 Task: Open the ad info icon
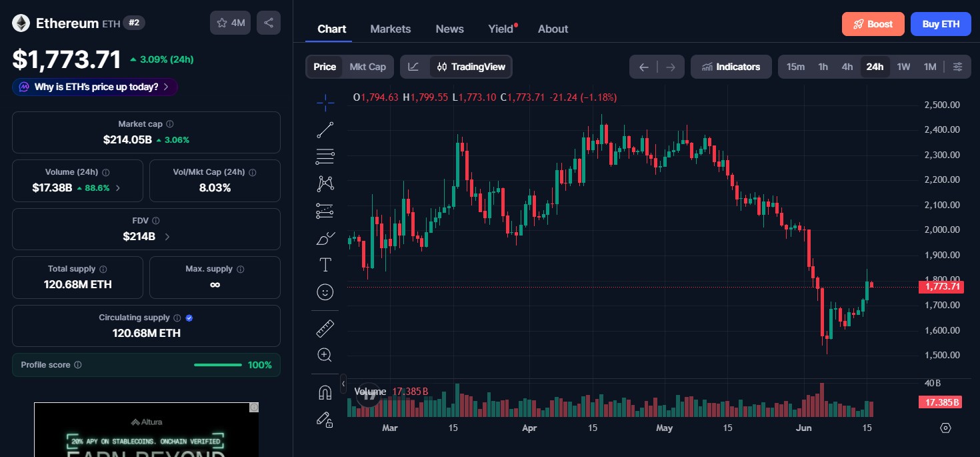coord(253,407)
